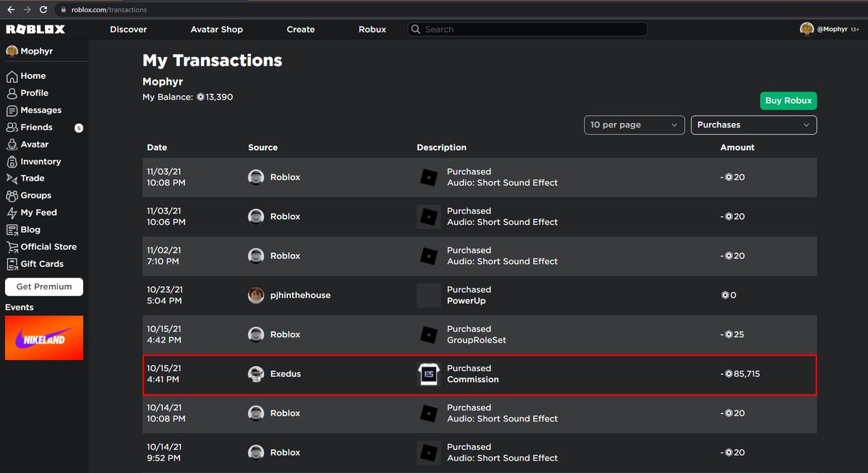The height and width of the screenshot is (473, 868).
Task: Click Get Premium button
Action: [44, 286]
